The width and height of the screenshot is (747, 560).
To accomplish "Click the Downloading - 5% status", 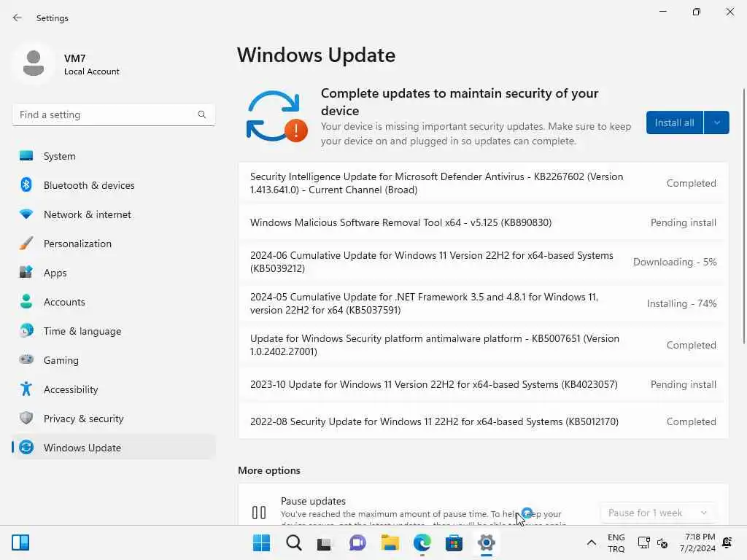I will click(x=675, y=262).
